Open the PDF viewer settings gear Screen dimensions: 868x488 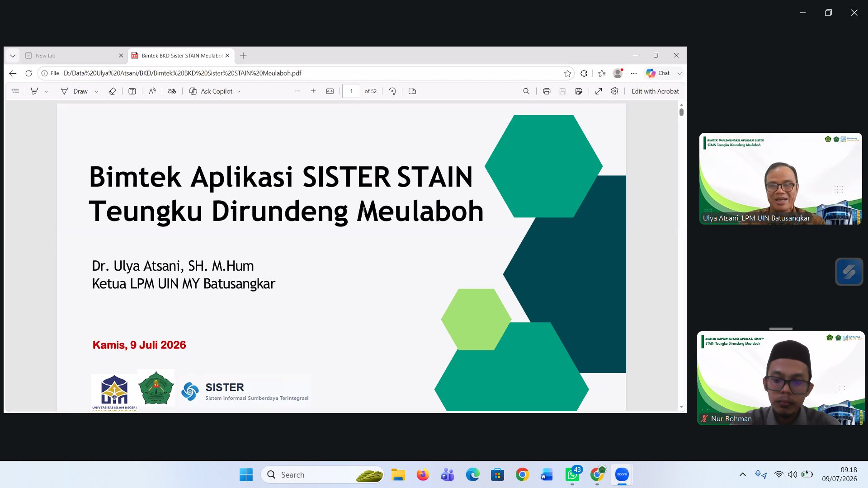pos(614,91)
